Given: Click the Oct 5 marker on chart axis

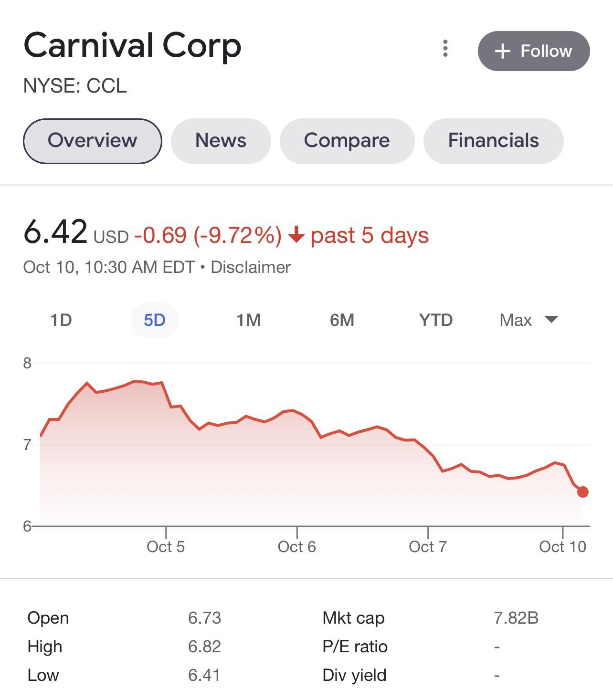Looking at the screenshot, I should click(166, 546).
